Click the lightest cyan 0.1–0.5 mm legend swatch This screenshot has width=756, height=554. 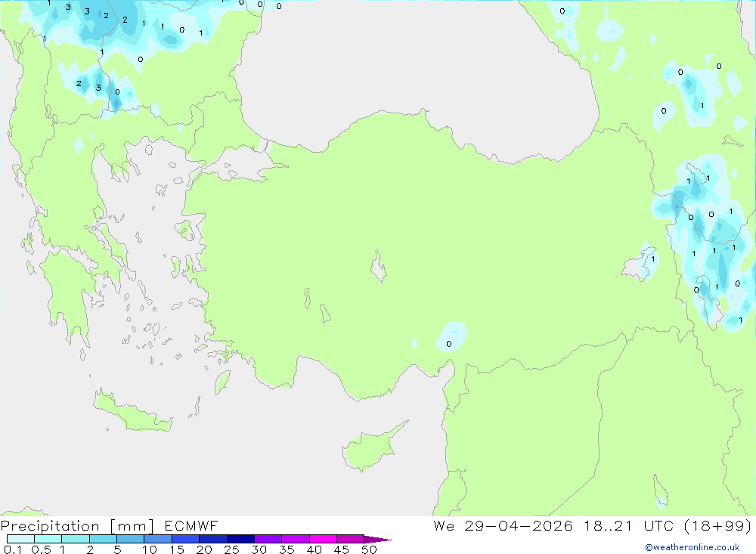[20, 539]
